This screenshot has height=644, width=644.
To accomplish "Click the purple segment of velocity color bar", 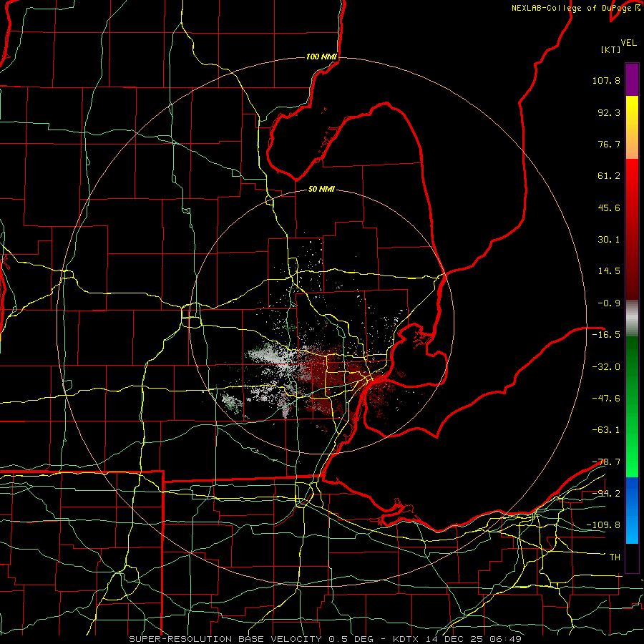I will [632, 79].
